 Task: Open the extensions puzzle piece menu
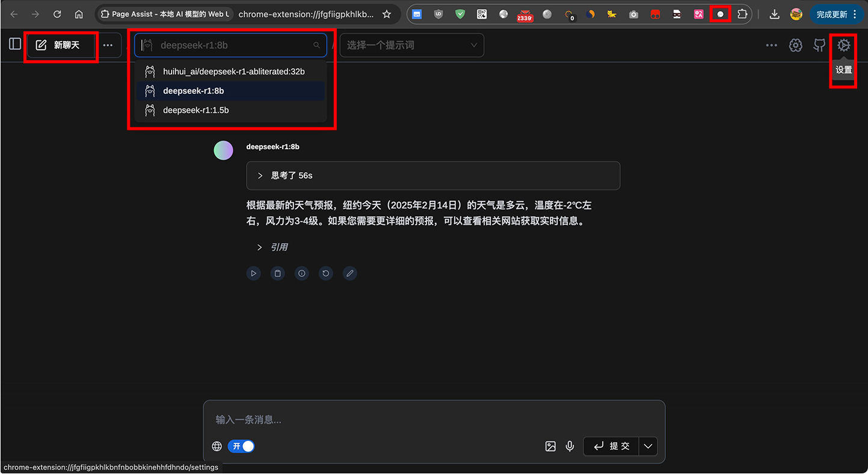coord(742,14)
